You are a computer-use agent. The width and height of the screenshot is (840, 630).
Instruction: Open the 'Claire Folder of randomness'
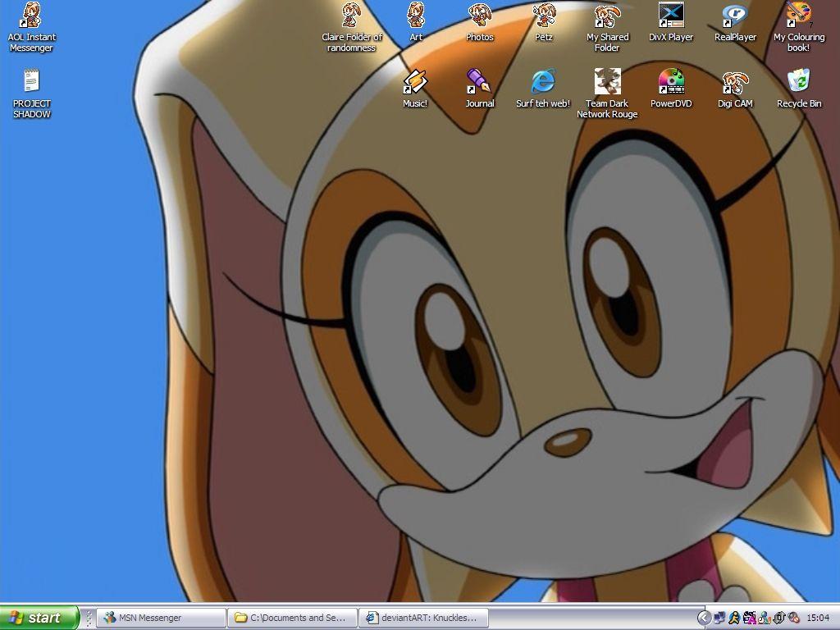[352, 14]
